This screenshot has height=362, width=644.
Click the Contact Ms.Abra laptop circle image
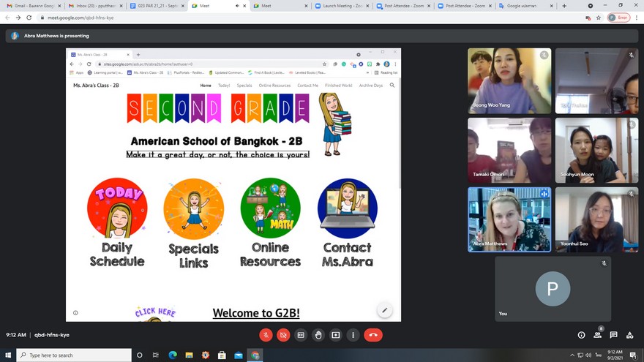click(x=347, y=208)
